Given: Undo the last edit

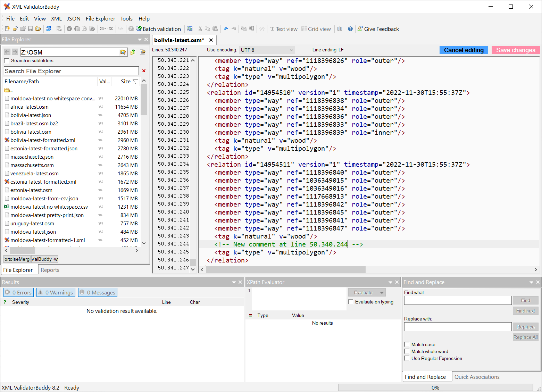Looking at the screenshot, I should click(226, 29).
